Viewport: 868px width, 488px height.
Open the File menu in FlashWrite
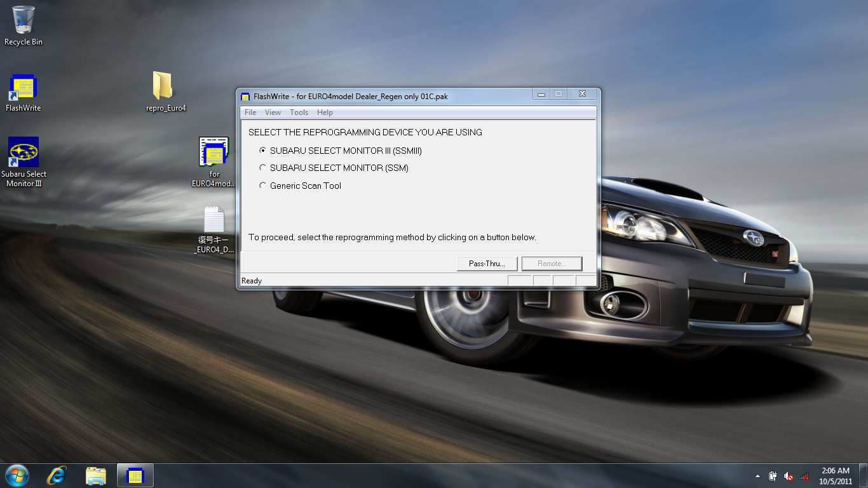tap(250, 112)
